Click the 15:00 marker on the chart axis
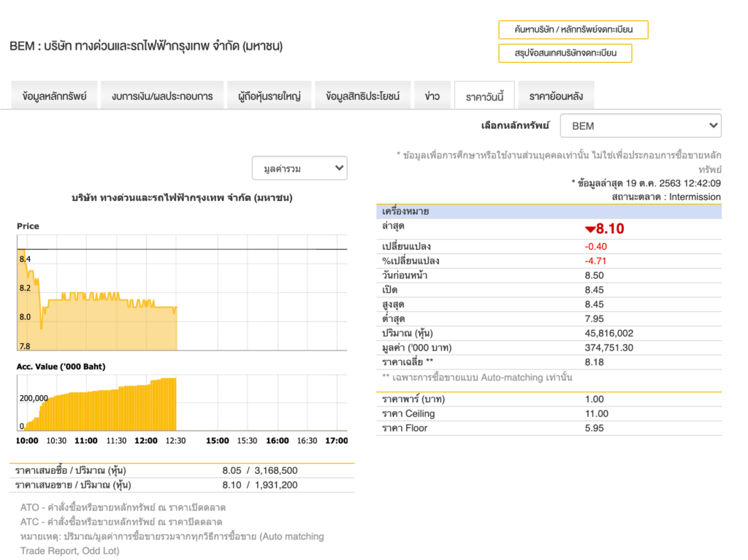Screen dimensions: 748x560 coord(217,441)
